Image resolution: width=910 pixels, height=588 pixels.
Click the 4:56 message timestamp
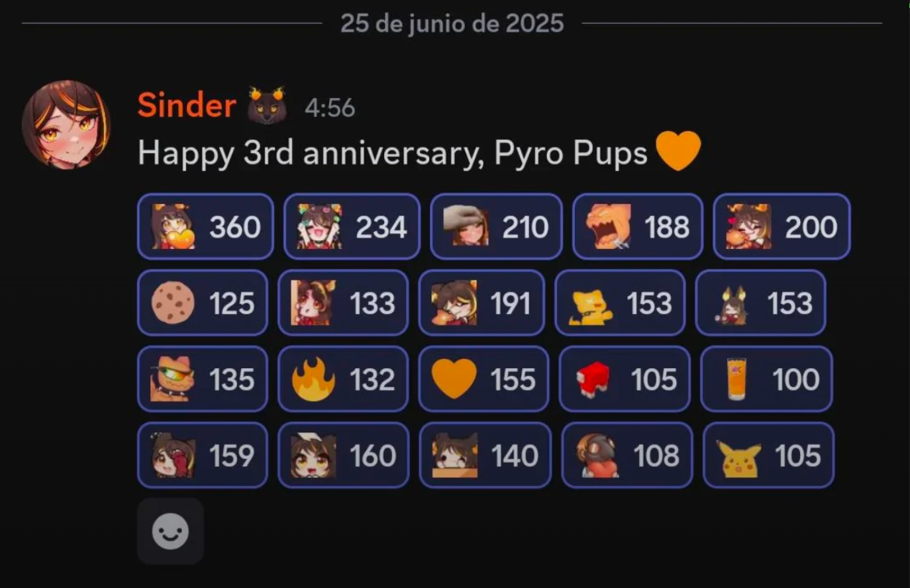[x=330, y=107]
